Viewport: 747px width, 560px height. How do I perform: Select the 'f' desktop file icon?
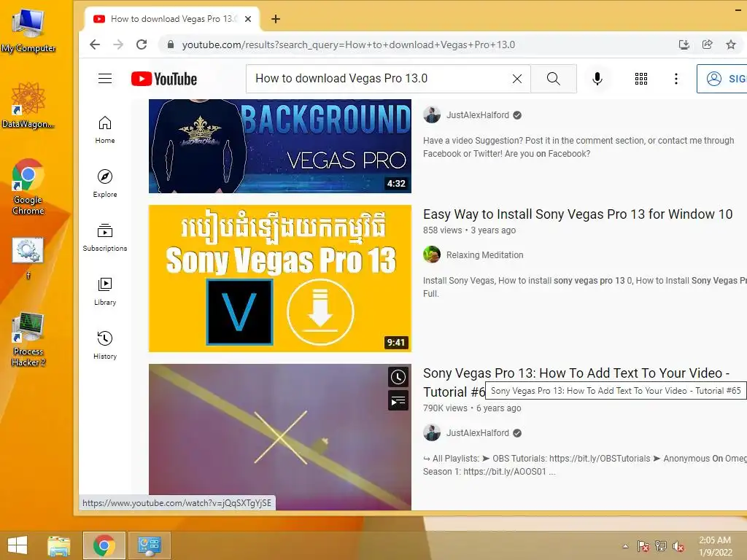28,259
